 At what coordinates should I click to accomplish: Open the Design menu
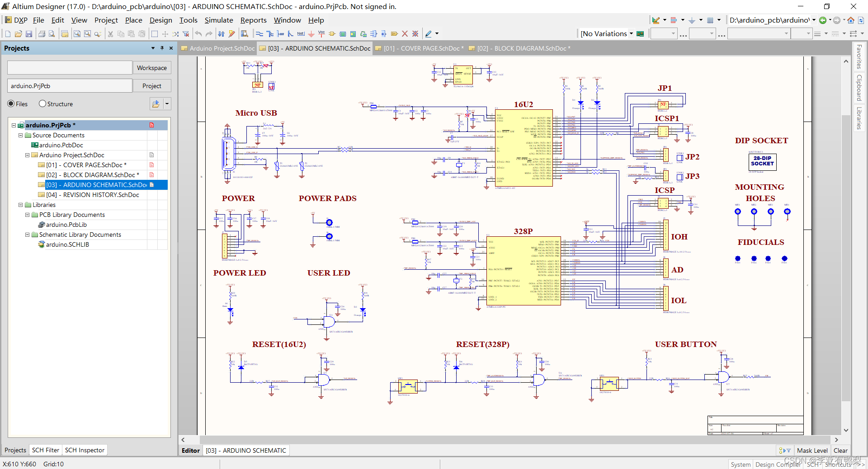tap(160, 20)
